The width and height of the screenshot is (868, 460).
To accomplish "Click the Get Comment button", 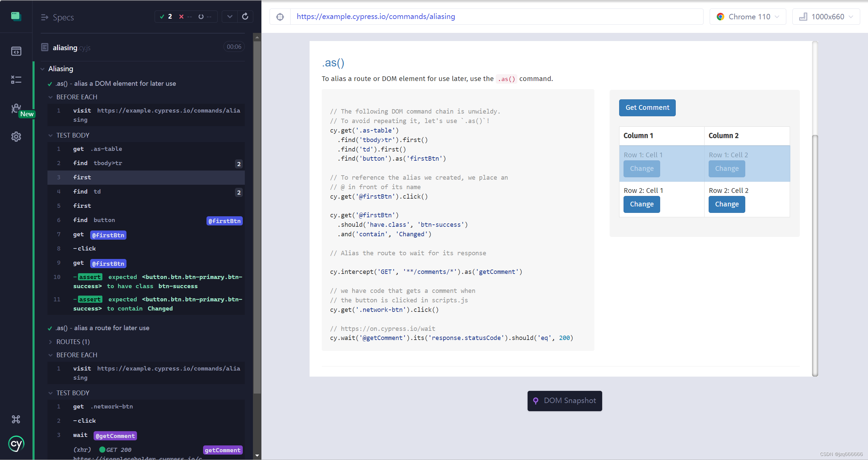I will pyautogui.click(x=647, y=107).
